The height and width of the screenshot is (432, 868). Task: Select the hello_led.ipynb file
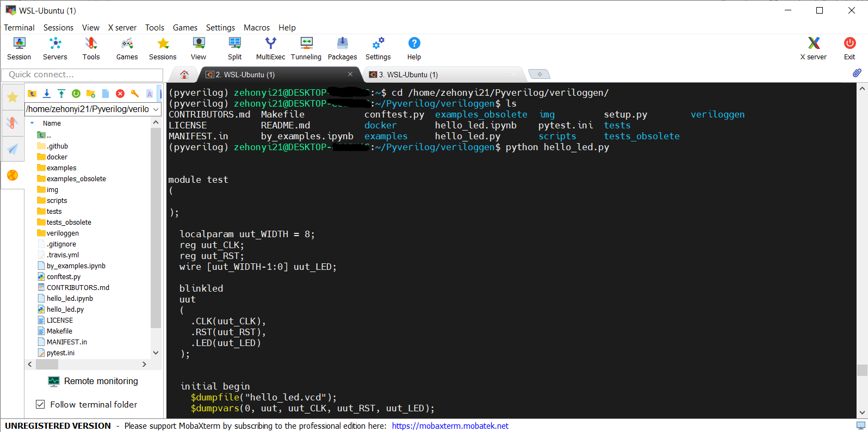tap(70, 298)
